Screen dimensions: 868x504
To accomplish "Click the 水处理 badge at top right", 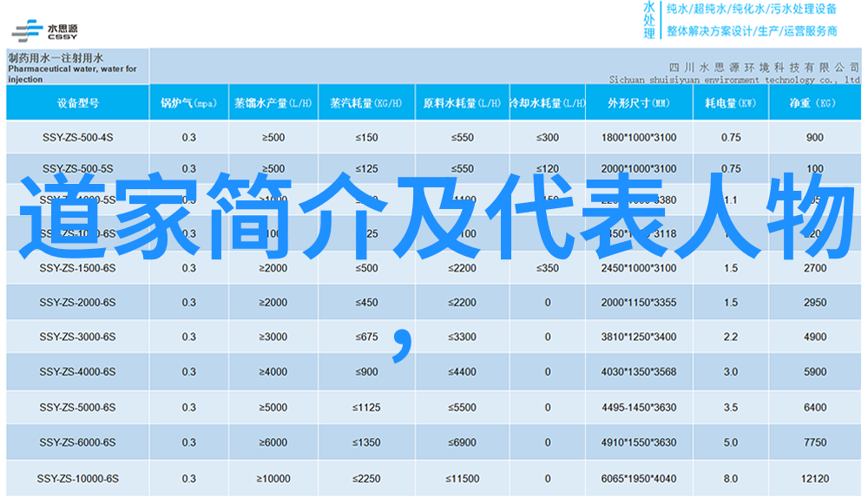I will [648, 20].
